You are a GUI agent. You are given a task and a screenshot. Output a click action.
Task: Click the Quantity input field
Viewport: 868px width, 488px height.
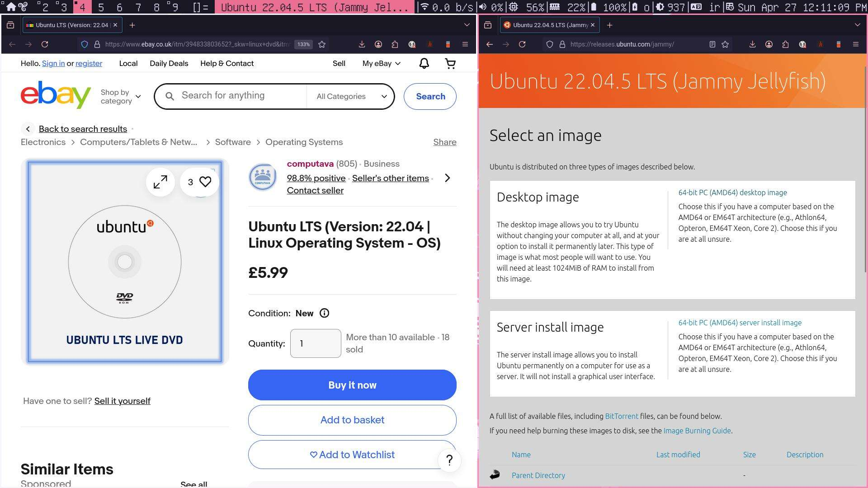[315, 343]
